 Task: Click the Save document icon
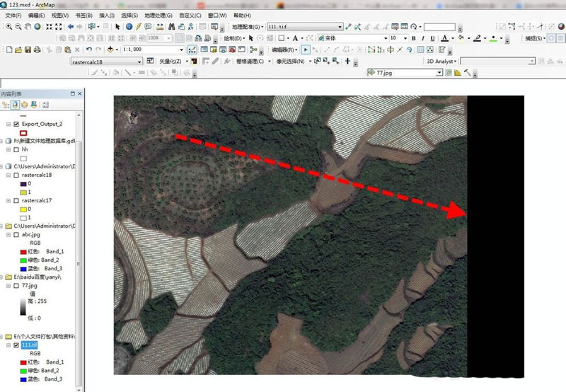(x=28, y=50)
